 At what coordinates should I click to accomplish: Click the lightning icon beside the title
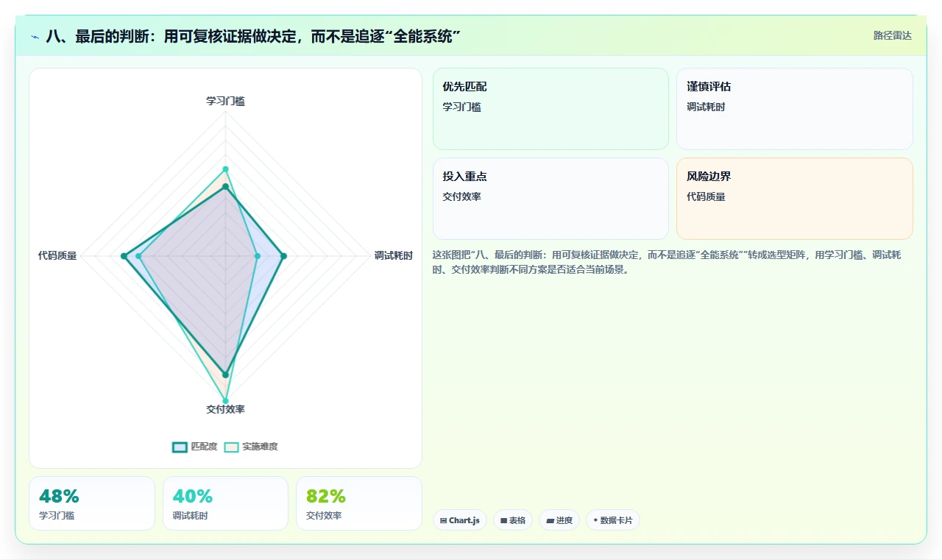[35, 36]
